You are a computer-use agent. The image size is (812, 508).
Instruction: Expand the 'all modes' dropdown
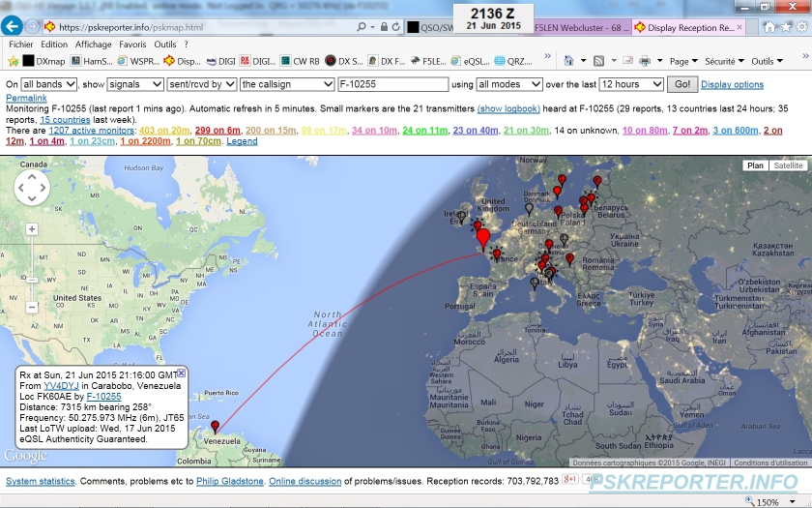pyautogui.click(x=509, y=84)
